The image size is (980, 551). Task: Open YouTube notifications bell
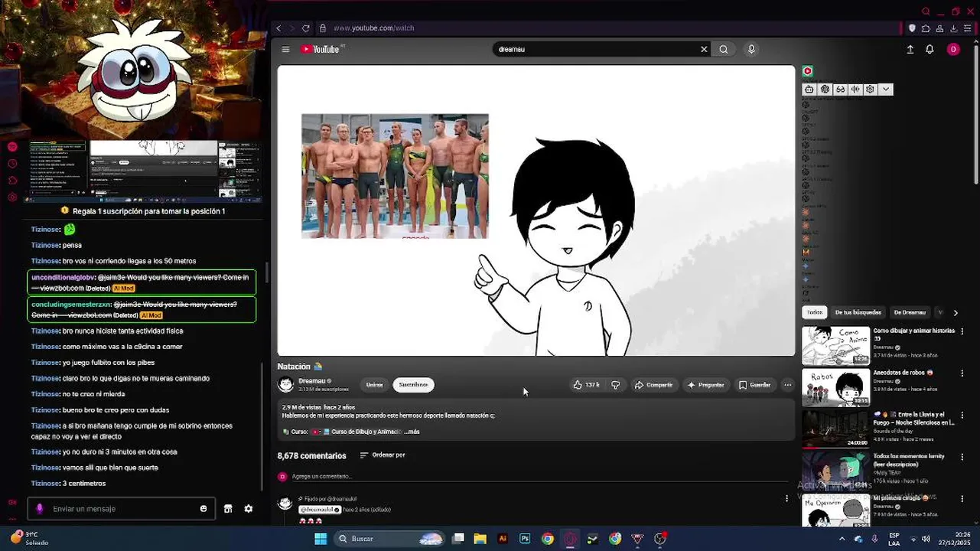point(930,49)
